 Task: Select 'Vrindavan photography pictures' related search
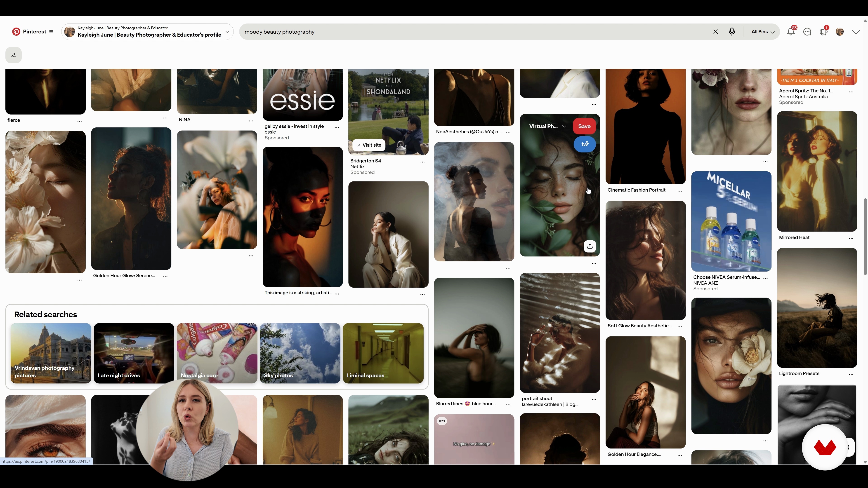point(51,353)
